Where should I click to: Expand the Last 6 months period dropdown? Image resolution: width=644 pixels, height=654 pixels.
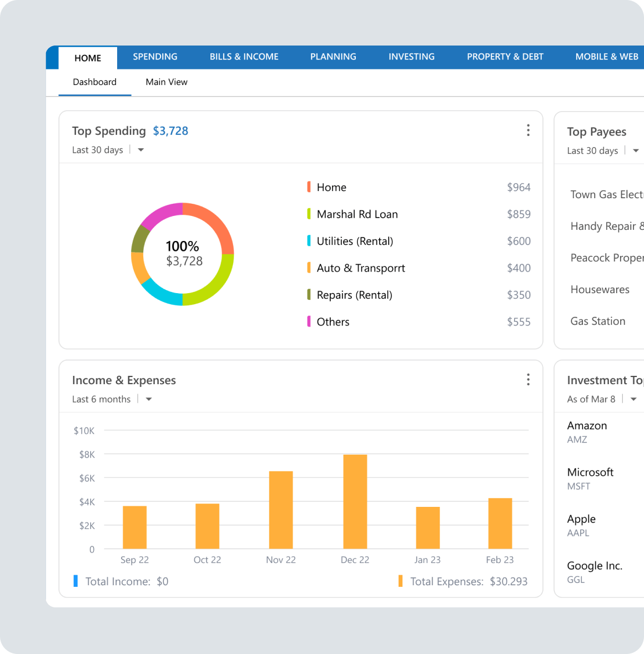[148, 399]
